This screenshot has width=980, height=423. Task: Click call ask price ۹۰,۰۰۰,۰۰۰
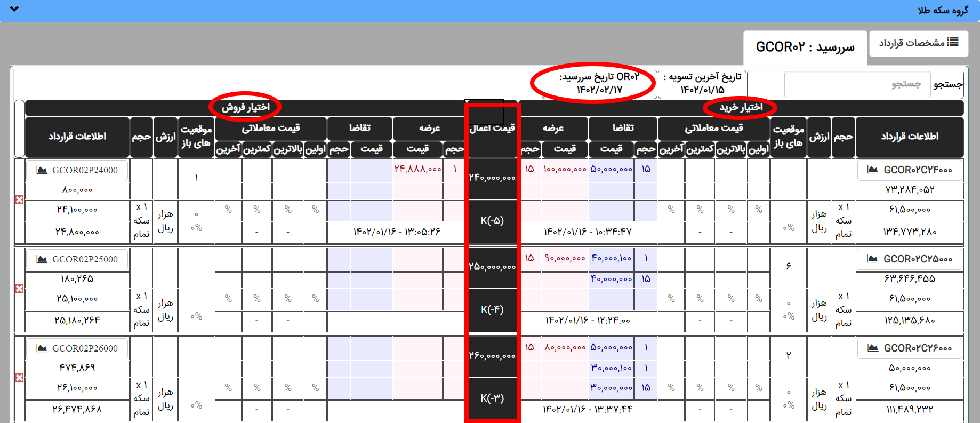coord(565,258)
